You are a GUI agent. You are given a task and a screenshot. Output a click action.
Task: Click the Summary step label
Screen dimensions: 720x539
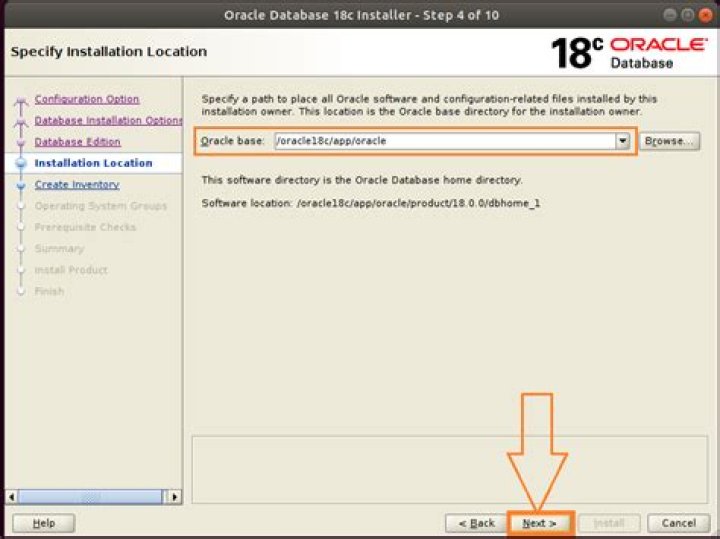[59, 248]
